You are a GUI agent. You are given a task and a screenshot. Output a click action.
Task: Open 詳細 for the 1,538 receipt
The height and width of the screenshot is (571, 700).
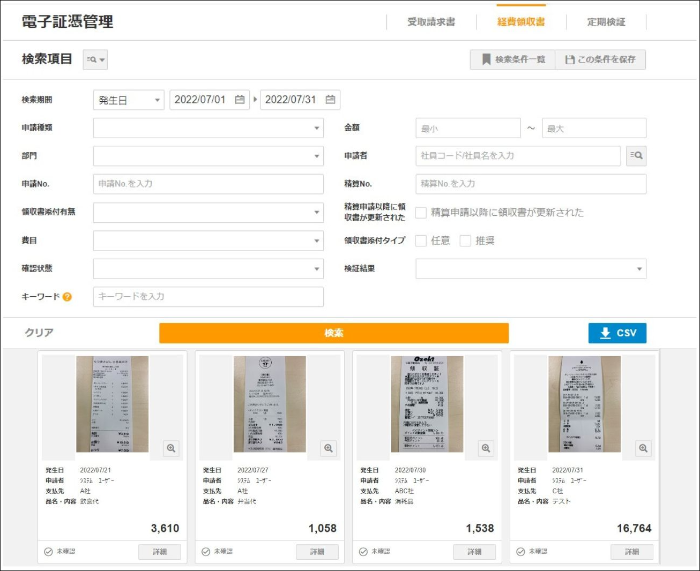point(474,552)
